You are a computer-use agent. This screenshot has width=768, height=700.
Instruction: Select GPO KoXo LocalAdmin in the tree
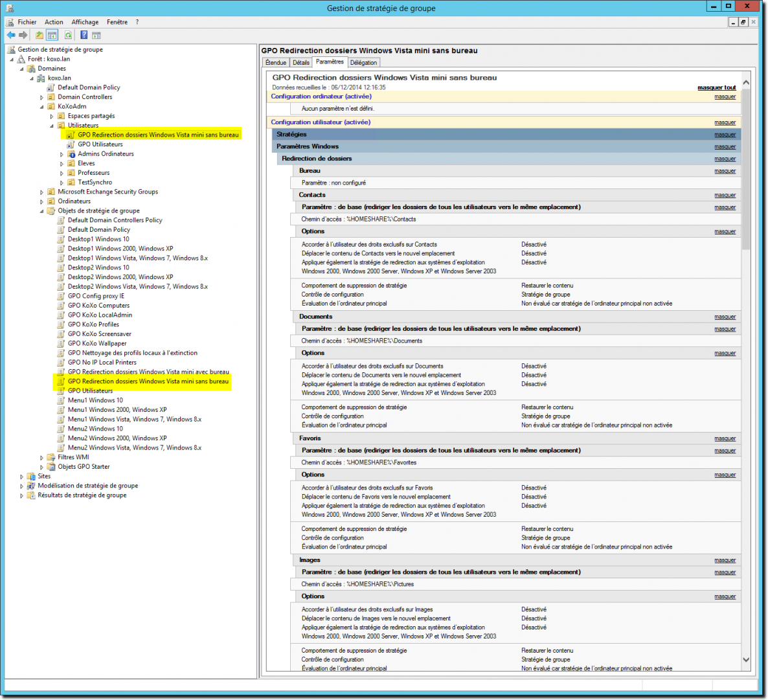click(x=100, y=315)
